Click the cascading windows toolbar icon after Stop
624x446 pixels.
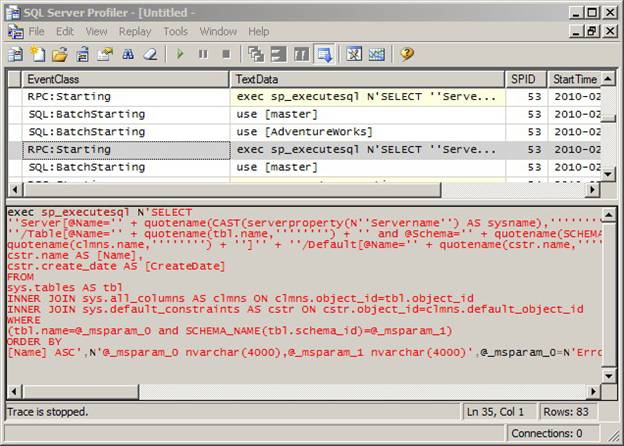[255, 54]
